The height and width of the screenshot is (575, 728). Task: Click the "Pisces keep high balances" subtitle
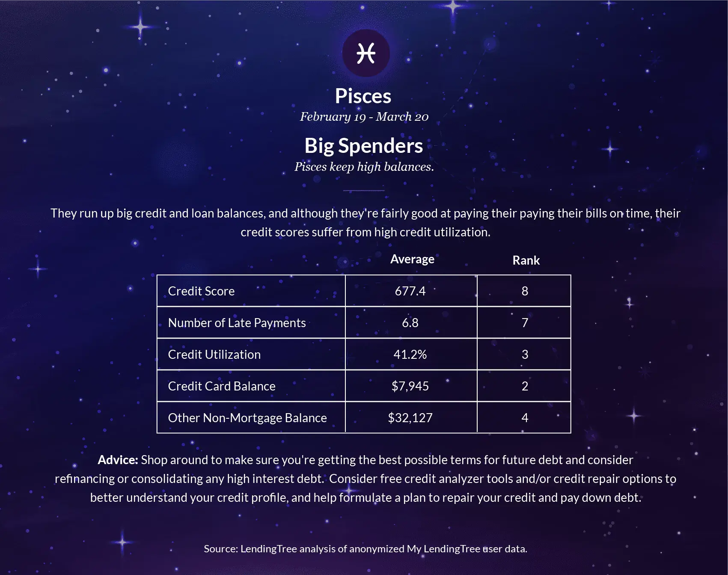[x=364, y=167]
